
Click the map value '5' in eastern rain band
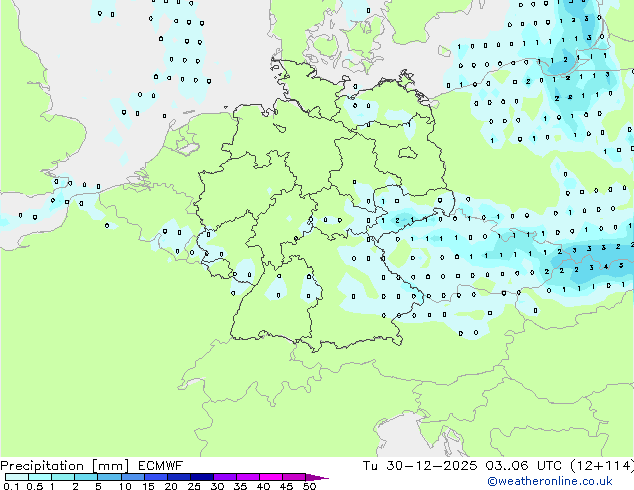click(621, 265)
